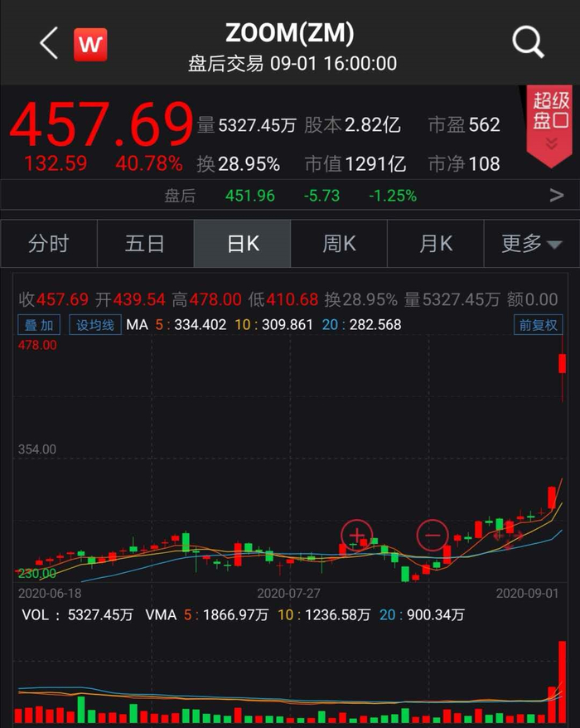Viewport: 580px width, 728px height.
Task: Tap the MA 10: 309.861 value
Action: click(273, 324)
